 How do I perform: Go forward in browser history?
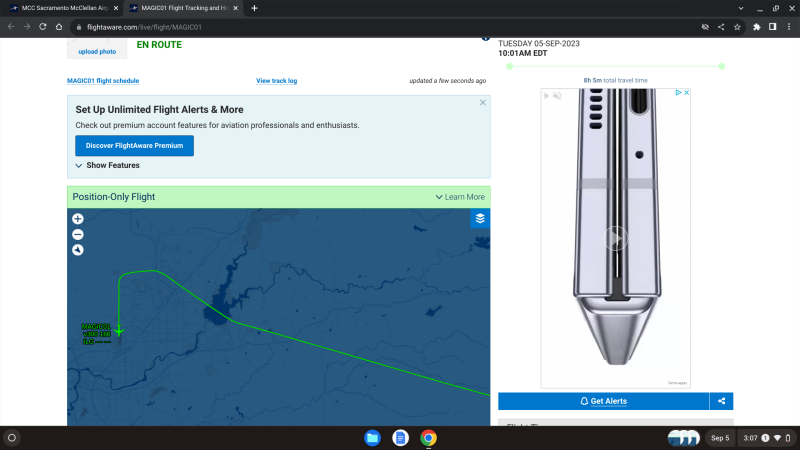pos(27,27)
